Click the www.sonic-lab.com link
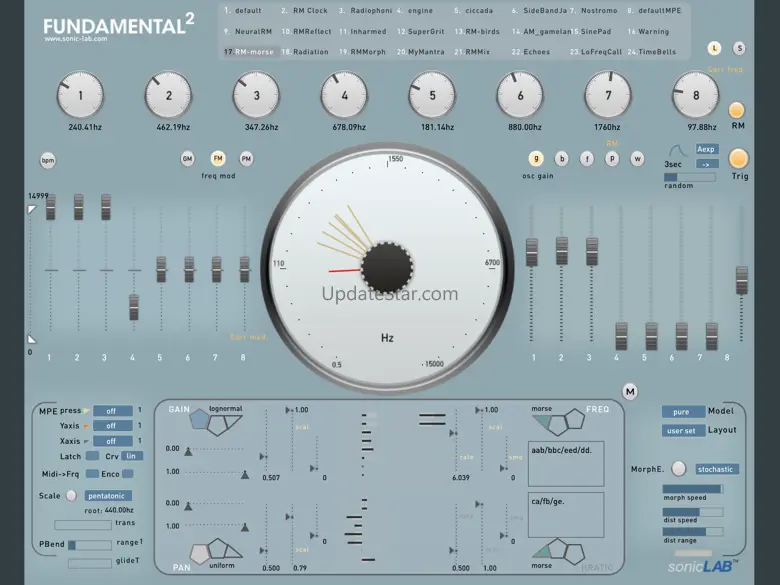780x585 pixels. click(x=76, y=39)
